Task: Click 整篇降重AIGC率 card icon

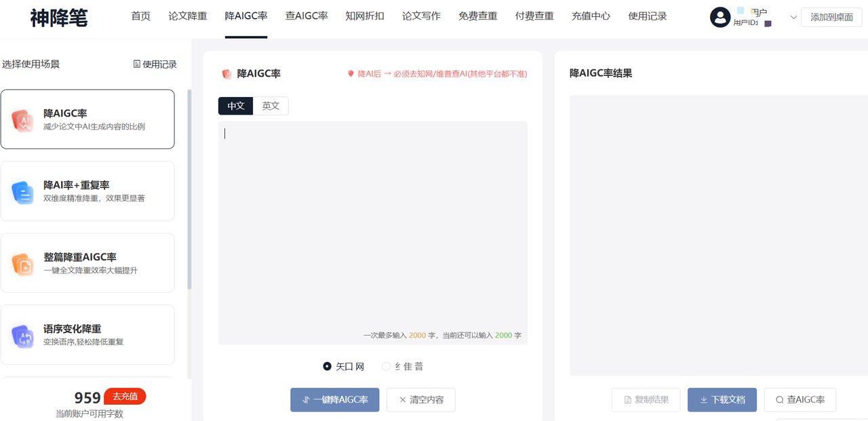Action: tap(23, 264)
